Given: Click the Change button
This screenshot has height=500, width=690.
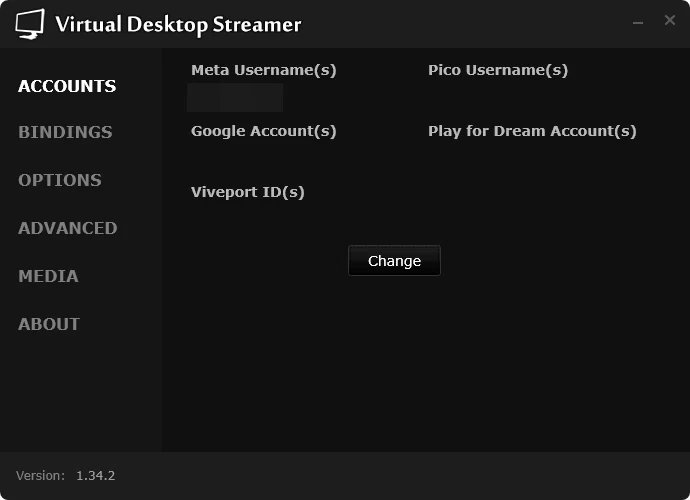Looking at the screenshot, I should tap(394, 261).
